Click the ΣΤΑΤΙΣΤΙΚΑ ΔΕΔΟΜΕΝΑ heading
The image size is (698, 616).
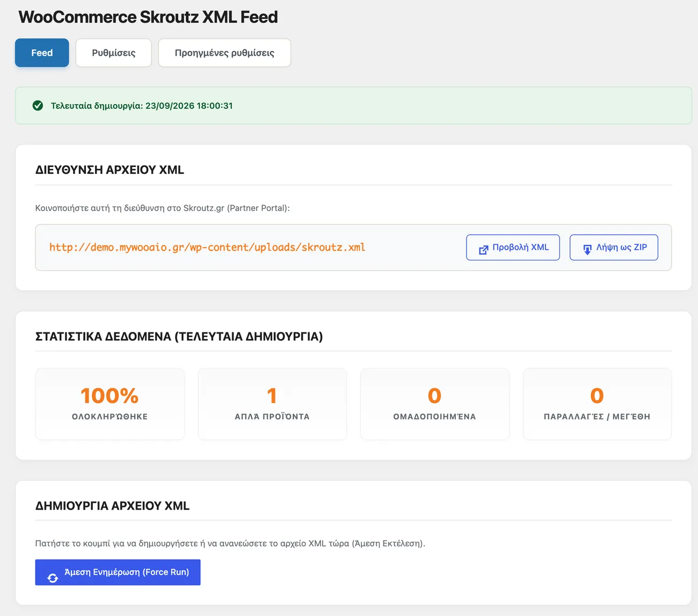[x=179, y=337]
